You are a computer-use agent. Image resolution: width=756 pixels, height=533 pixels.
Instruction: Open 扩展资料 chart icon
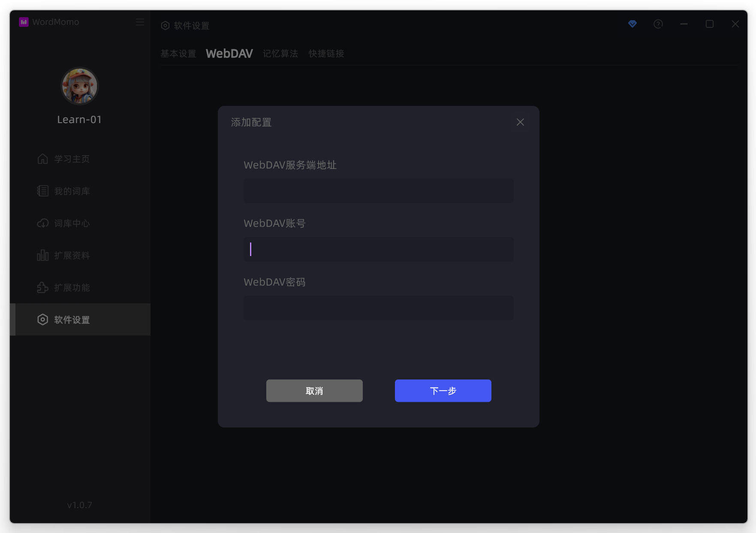42,256
